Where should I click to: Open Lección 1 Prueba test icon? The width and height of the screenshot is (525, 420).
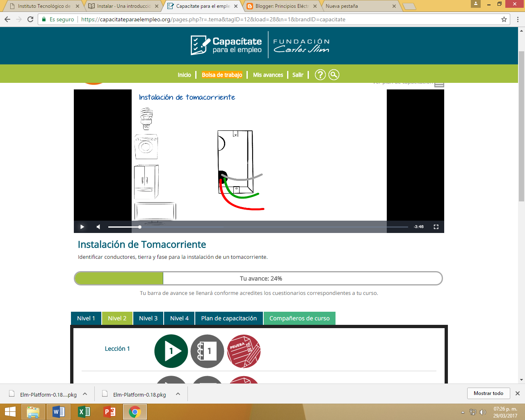click(x=244, y=351)
